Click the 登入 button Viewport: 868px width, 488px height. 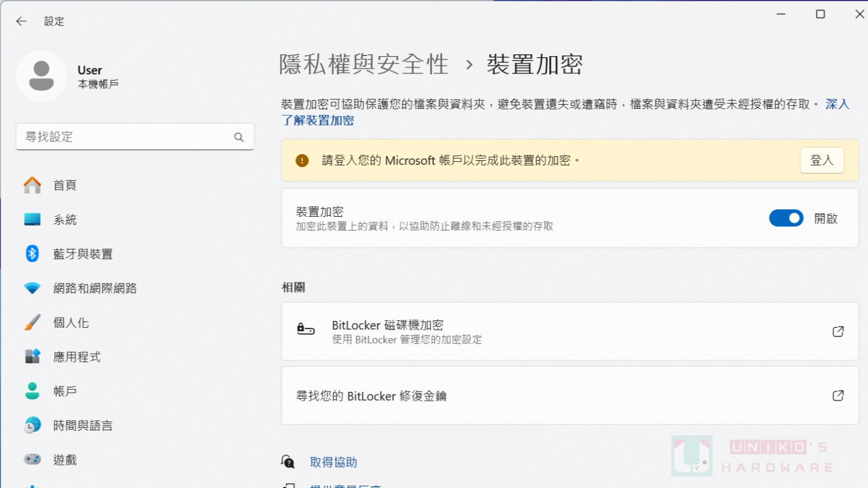coord(822,160)
